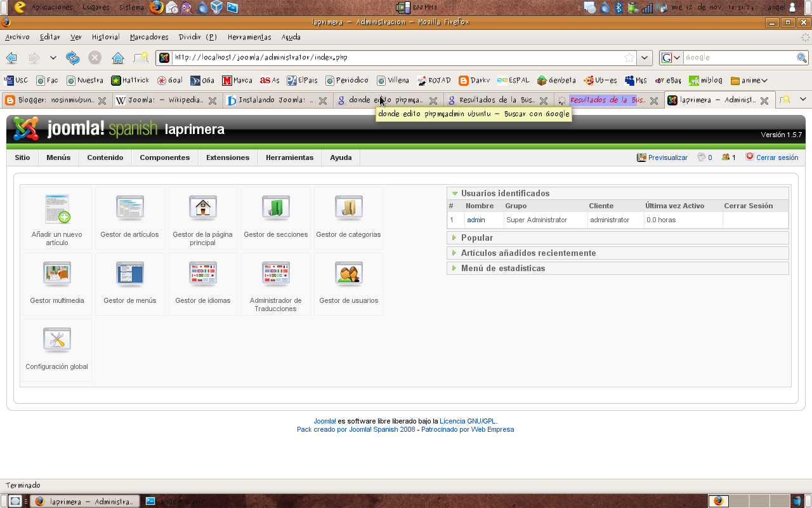Open the Aplicaciones system menu
The height and width of the screenshot is (508, 812).
click(52, 8)
